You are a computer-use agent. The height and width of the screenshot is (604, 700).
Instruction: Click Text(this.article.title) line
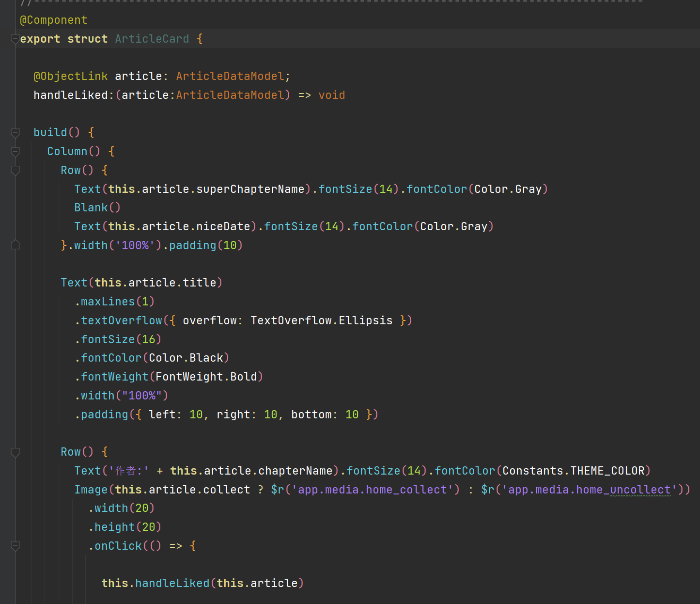(x=141, y=283)
